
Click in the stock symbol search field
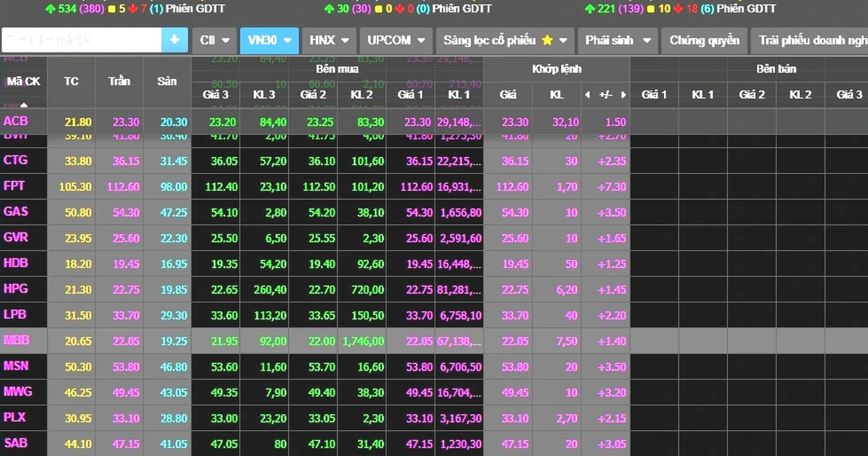81,41
